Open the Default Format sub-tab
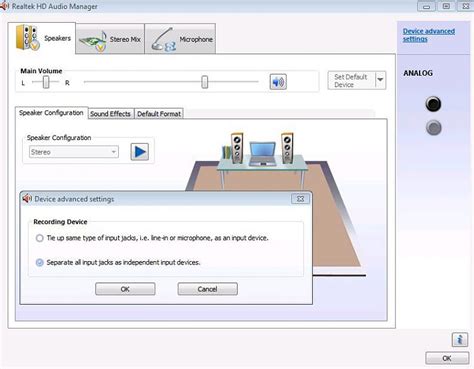This screenshot has width=474, height=369. [x=159, y=114]
